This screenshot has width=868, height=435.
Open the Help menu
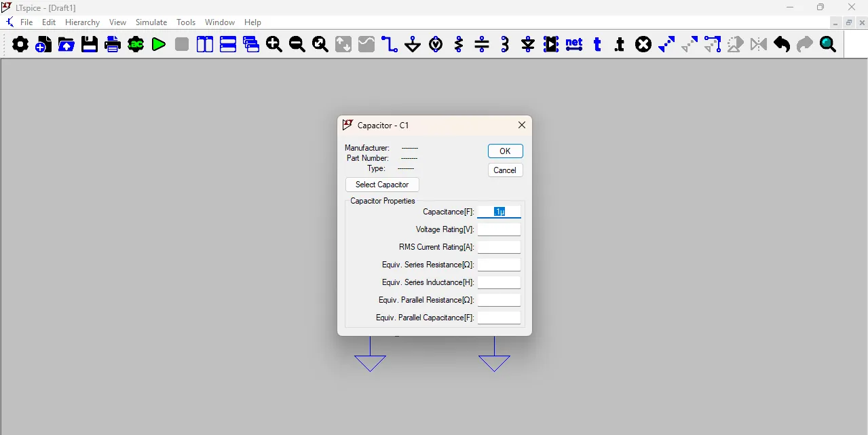(x=252, y=22)
